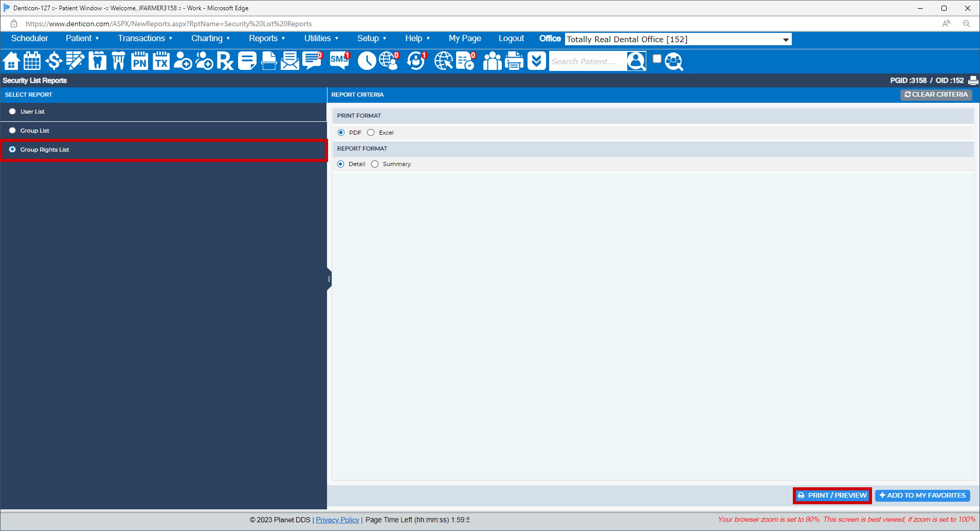Open the dollar sign ledger icon
The width and height of the screenshot is (980, 531).
(x=53, y=61)
